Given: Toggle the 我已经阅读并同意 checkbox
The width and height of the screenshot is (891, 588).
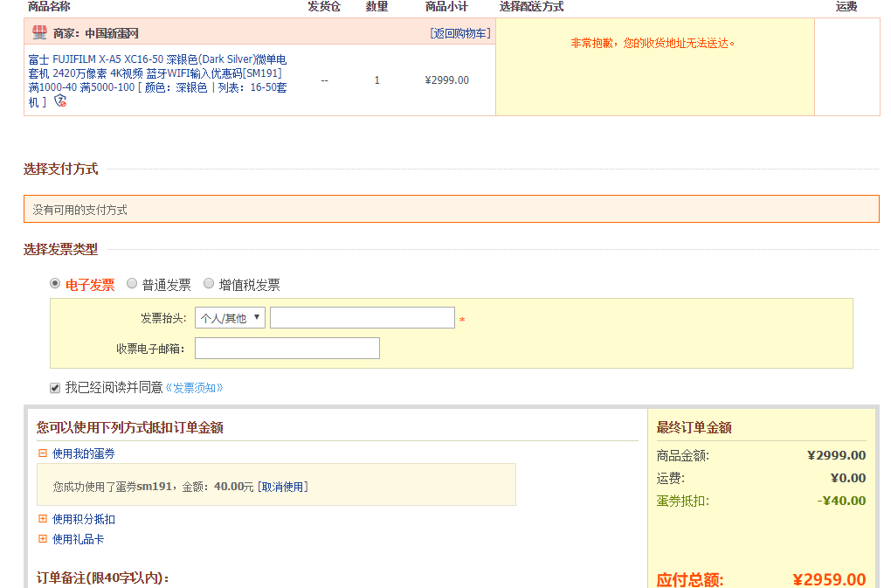Looking at the screenshot, I should pyautogui.click(x=55, y=387).
